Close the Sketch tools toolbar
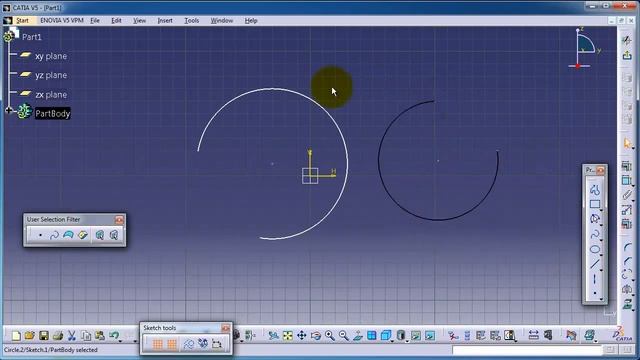The image size is (640, 360). (x=225, y=328)
